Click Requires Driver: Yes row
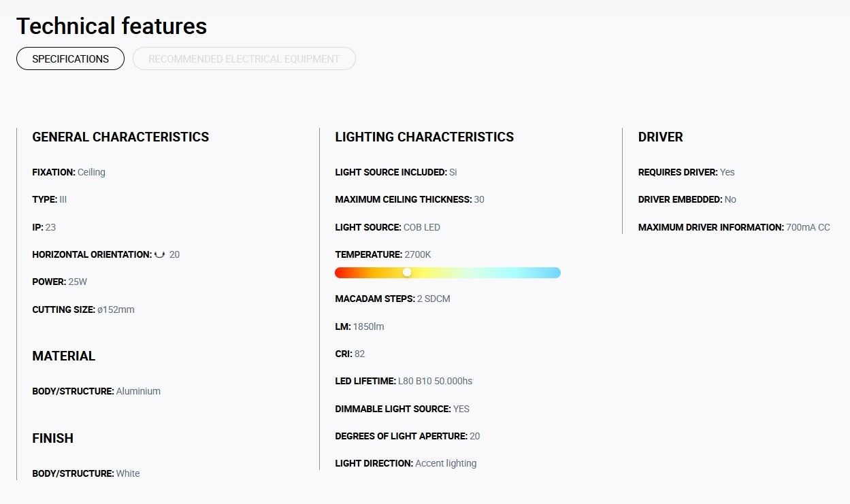Screen dimensions: 850x504 click(x=687, y=172)
